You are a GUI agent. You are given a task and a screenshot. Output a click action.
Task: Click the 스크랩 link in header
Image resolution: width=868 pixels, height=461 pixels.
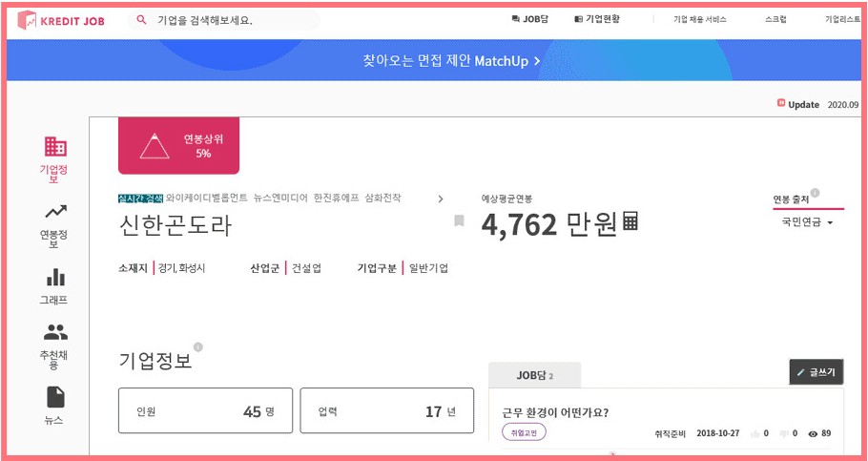[x=775, y=19]
